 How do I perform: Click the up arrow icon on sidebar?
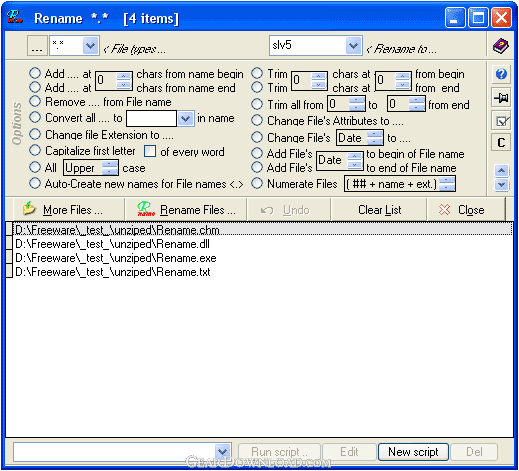click(x=502, y=171)
